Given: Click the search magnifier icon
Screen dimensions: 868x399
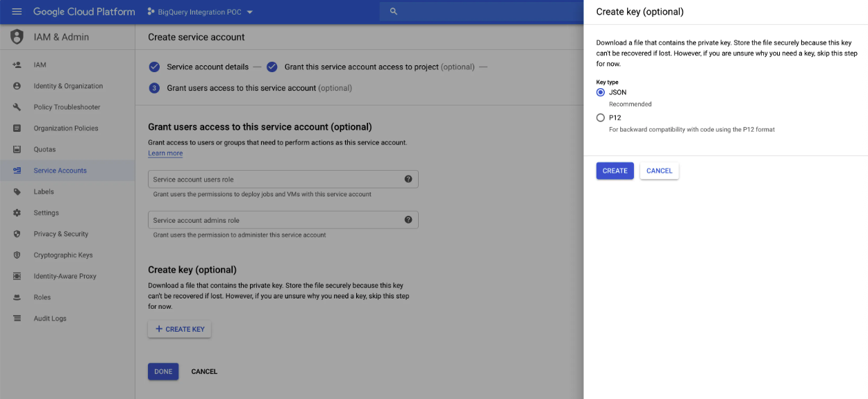Looking at the screenshot, I should pyautogui.click(x=394, y=12).
